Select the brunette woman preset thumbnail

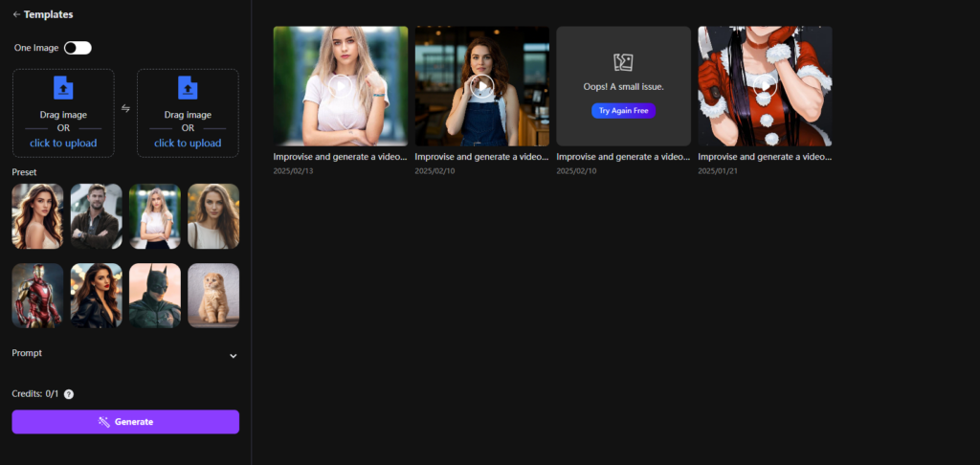pyautogui.click(x=37, y=216)
